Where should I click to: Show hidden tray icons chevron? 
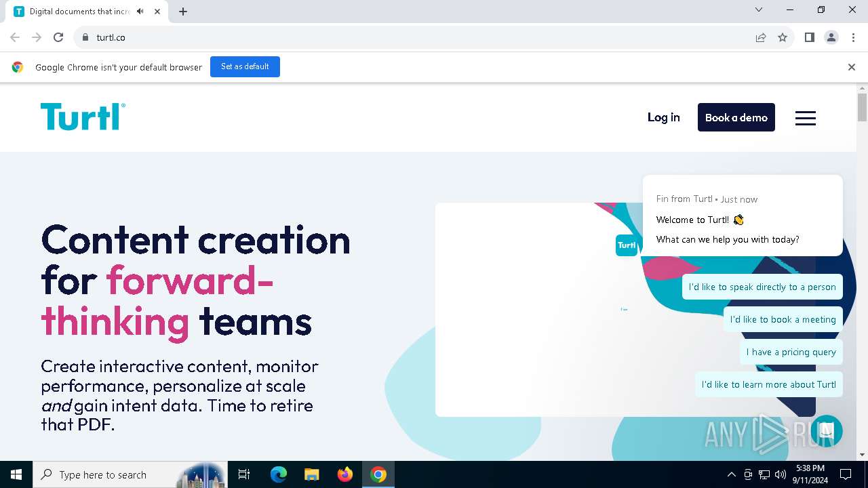coord(731,474)
